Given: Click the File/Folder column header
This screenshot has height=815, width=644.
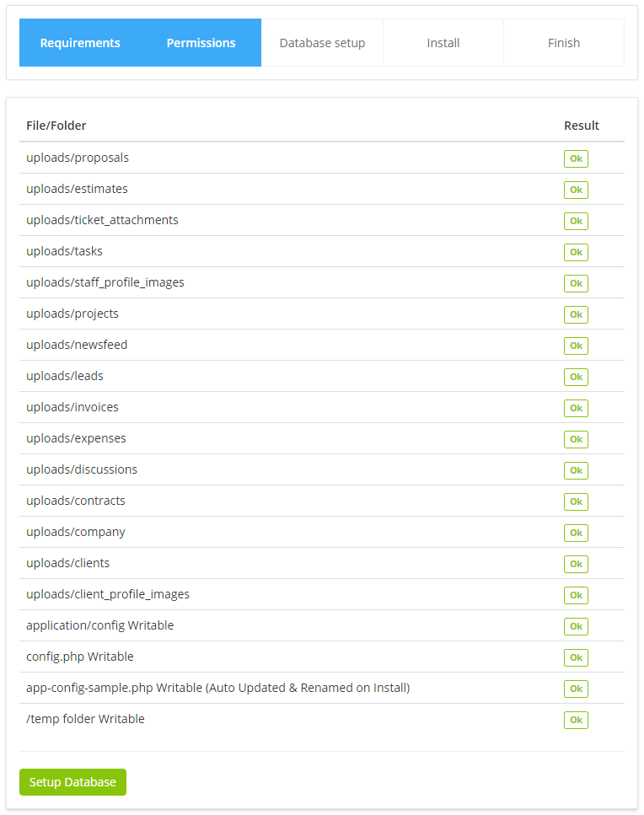Looking at the screenshot, I should [x=56, y=126].
